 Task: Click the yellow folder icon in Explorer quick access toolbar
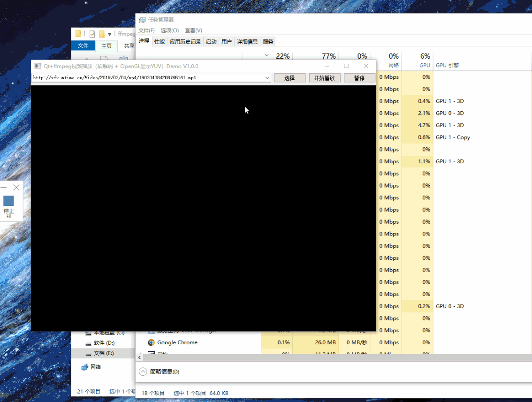click(102, 34)
